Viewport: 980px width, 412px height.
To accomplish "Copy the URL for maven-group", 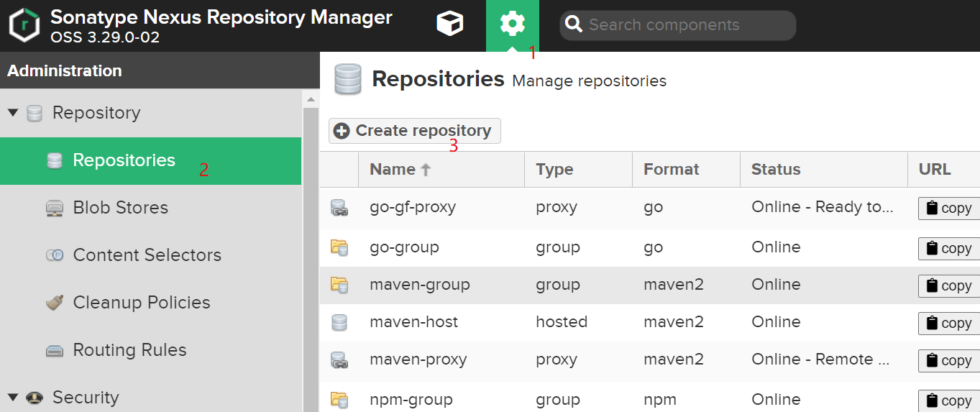I will [949, 285].
